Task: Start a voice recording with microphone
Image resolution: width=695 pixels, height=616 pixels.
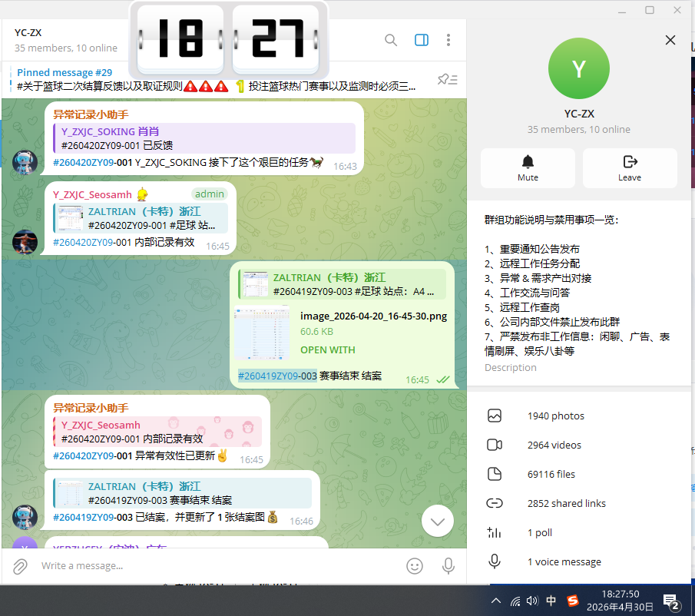Action: (448, 566)
